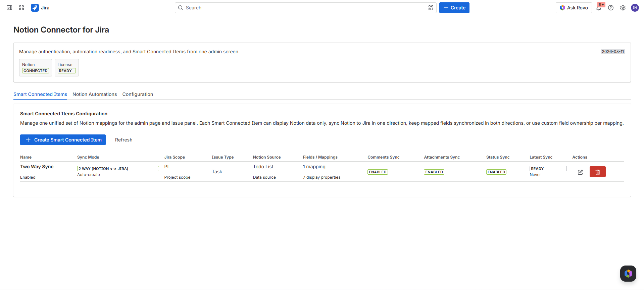Click the Attachments Sync ENABLED badge
This screenshot has width=644, height=290.
434,172
